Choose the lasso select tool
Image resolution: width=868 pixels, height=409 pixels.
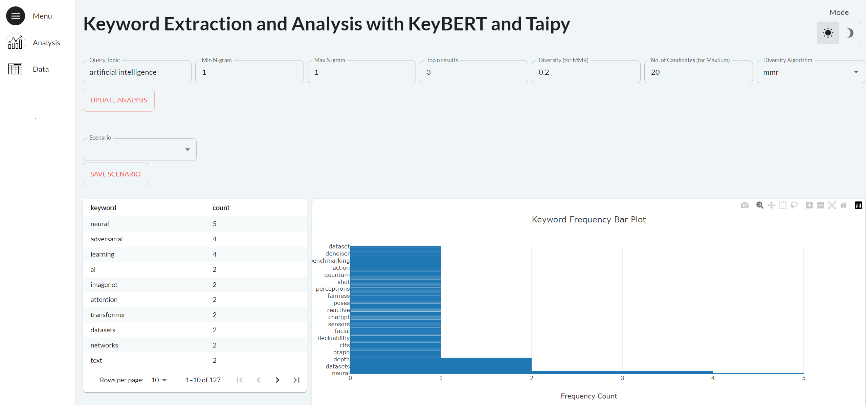[x=794, y=205]
